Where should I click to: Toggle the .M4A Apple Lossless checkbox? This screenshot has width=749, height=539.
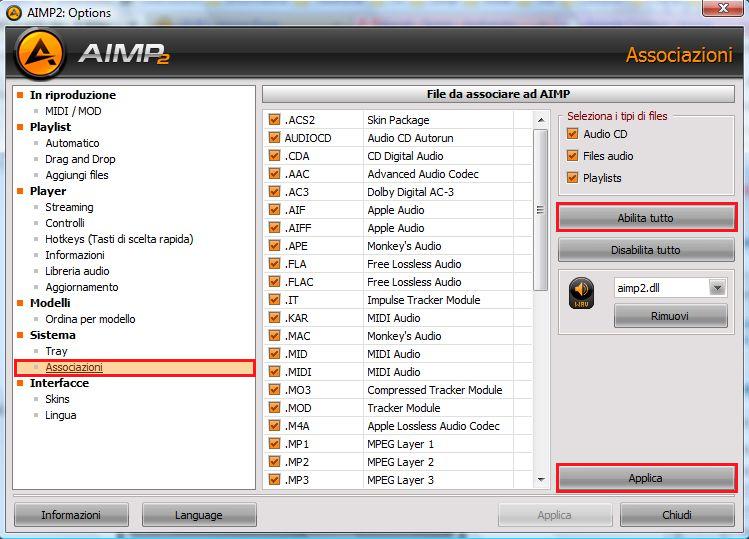point(274,425)
